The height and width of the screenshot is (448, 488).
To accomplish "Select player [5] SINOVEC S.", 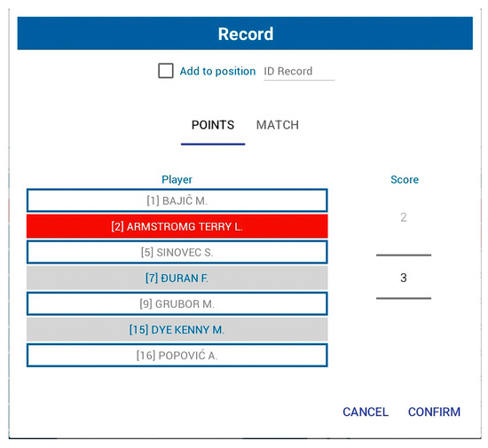I will click(x=177, y=252).
